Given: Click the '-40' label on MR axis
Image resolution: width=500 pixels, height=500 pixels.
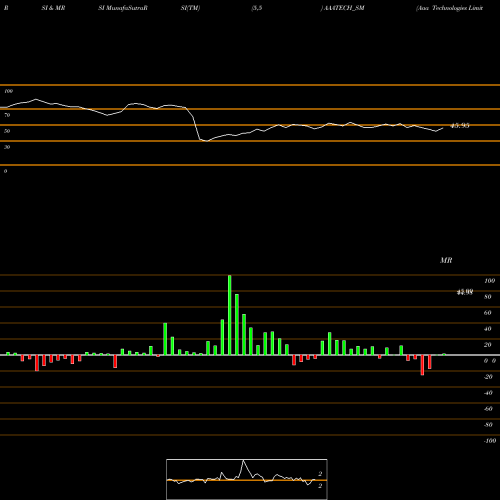Looking at the screenshot, I should [x=488, y=393].
